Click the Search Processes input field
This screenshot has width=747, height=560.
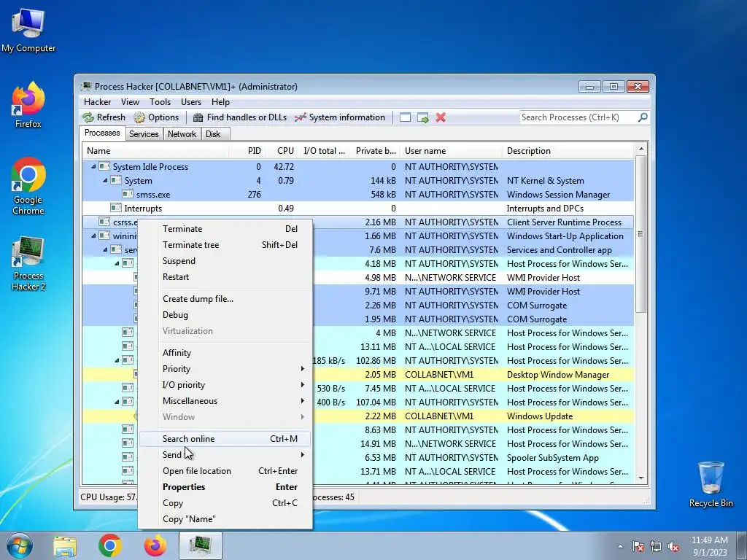[578, 117]
